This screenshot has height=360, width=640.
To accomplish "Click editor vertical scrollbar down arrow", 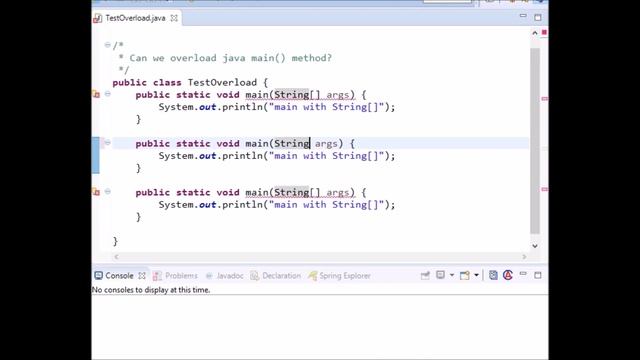I will click(535, 246).
